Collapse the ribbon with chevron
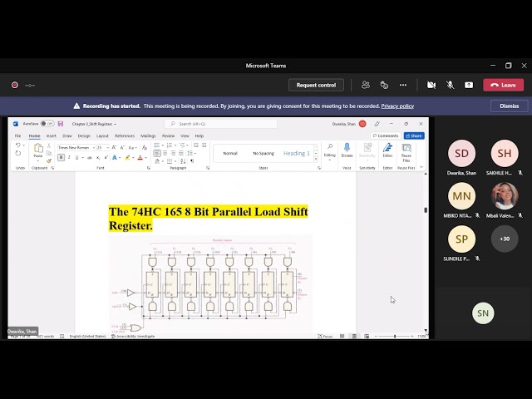 point(421,167)
